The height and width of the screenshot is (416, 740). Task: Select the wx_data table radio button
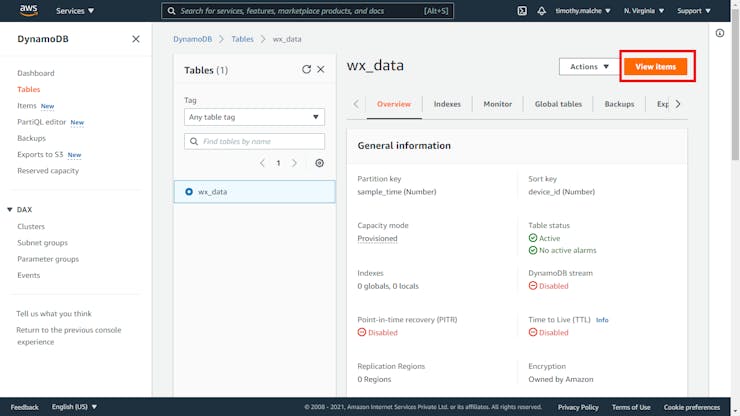coord(189,191)
